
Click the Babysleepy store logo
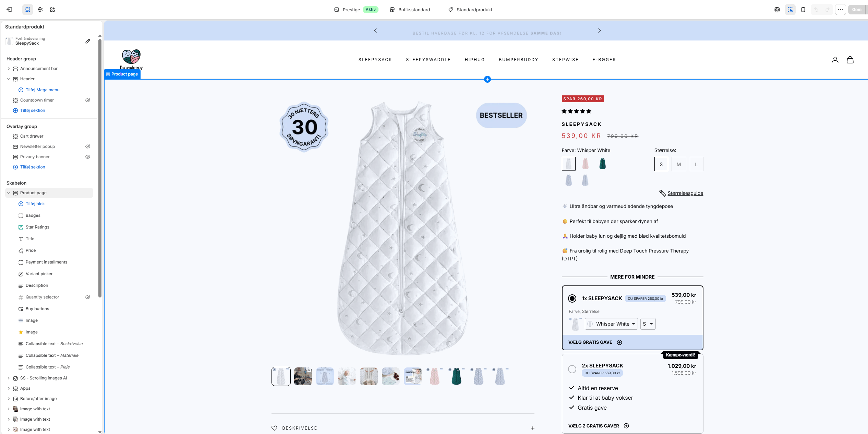[131, 59]
